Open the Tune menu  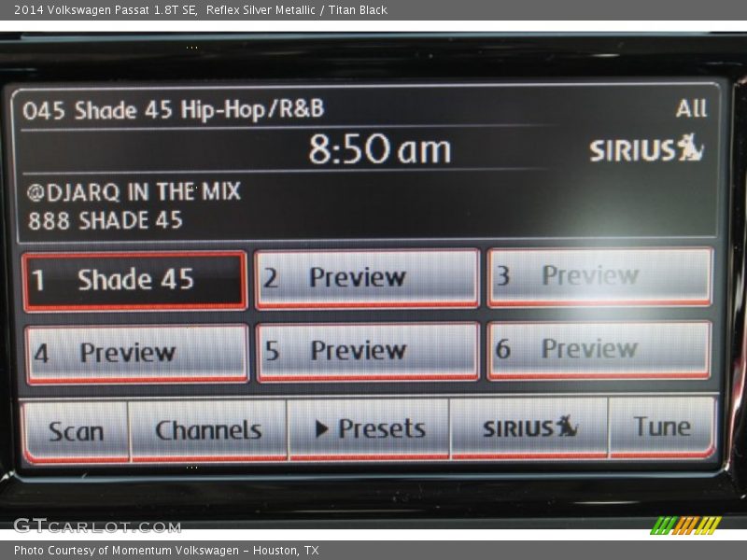(662, 427)
